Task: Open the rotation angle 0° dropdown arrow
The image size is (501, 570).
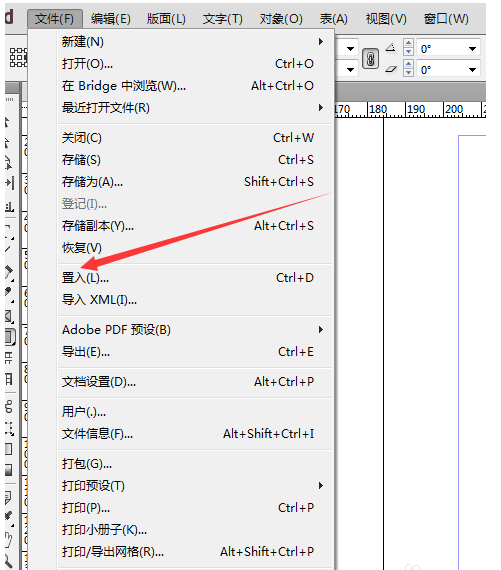Action: (472, 49)
